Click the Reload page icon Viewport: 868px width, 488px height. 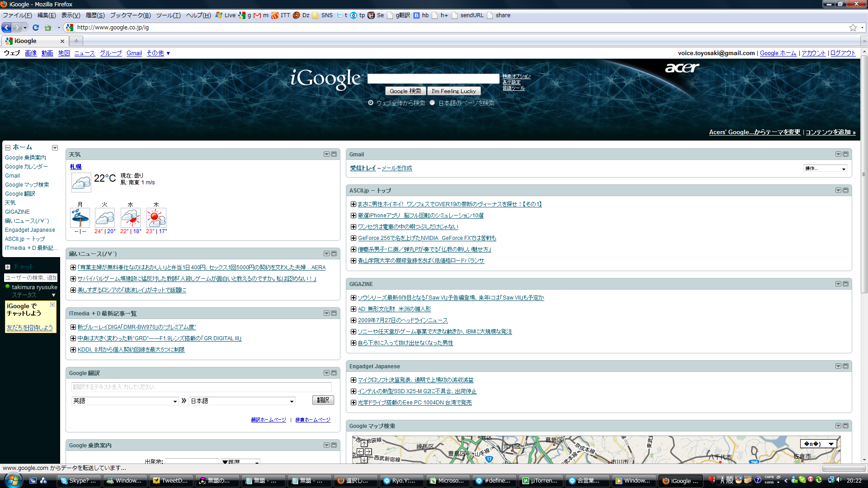click(x=36, y=28)
